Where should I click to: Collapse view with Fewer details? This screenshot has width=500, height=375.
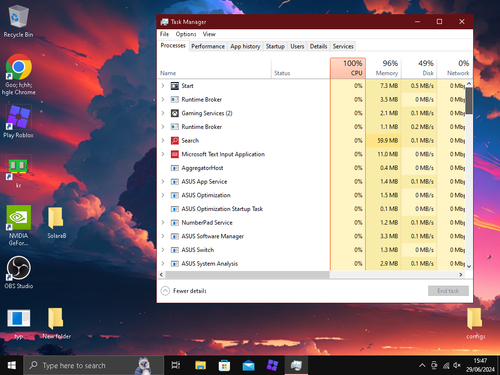point(184,291)
